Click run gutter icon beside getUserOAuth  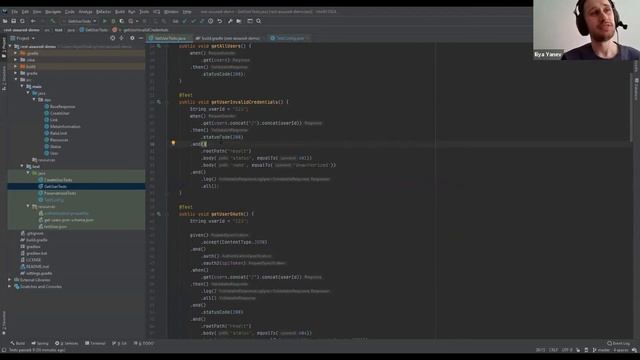tap(159, 214)
